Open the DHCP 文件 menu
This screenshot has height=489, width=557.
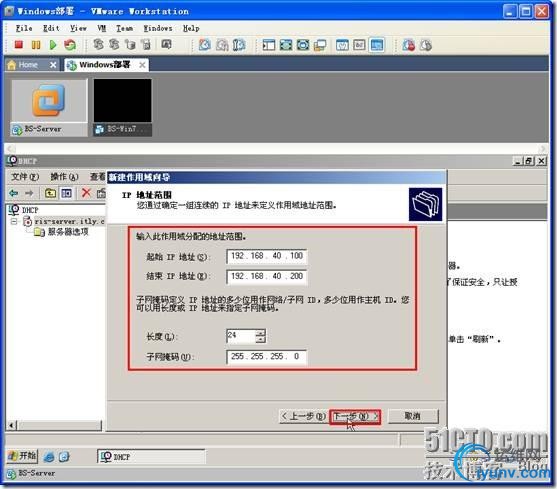click(x=25, y=176)
